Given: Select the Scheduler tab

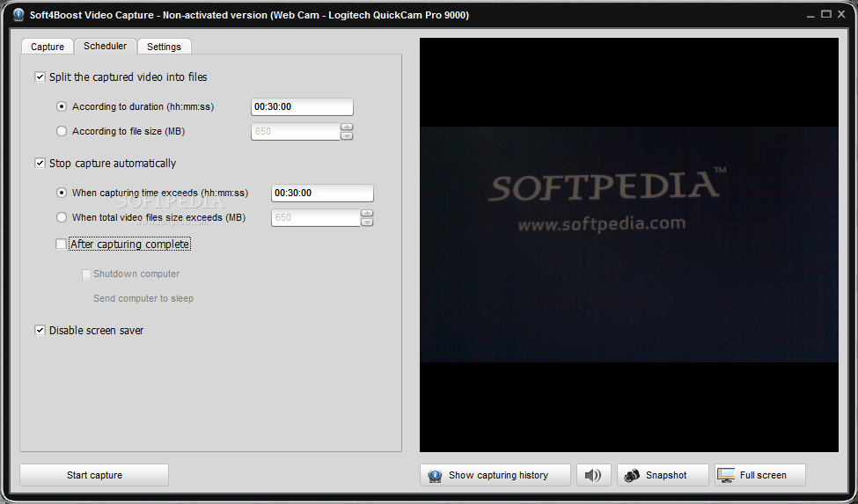Looking at the screenshot, I should [x=105, y=46].
